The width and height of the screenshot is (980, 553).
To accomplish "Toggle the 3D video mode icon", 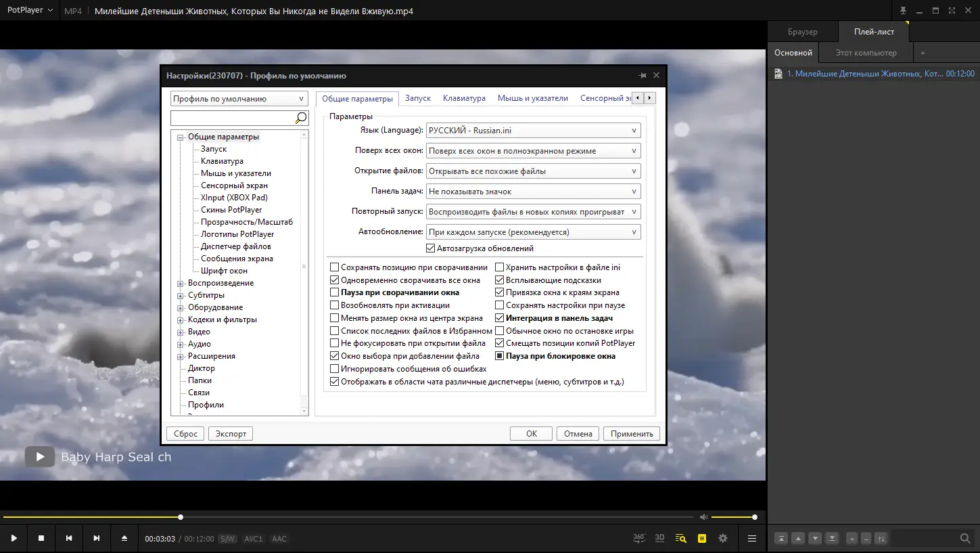I will (659, 538).
